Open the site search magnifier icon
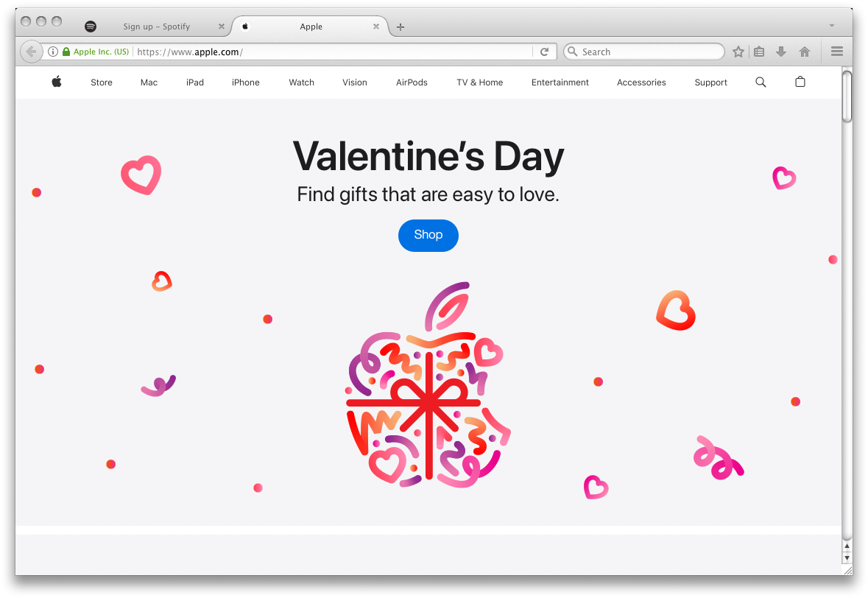 pyautogui.click(x=761, y=82)
